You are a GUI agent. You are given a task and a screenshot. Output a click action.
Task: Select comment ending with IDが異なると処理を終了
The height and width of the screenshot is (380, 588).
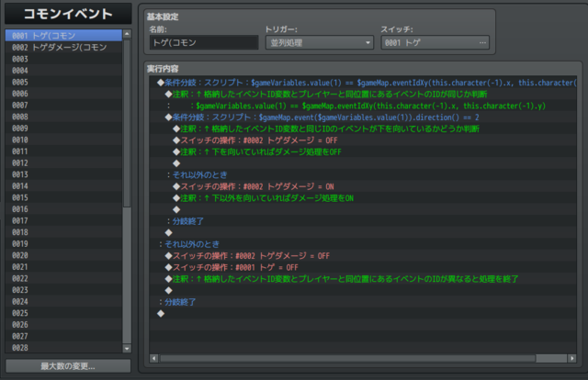(x=363, y=279)
